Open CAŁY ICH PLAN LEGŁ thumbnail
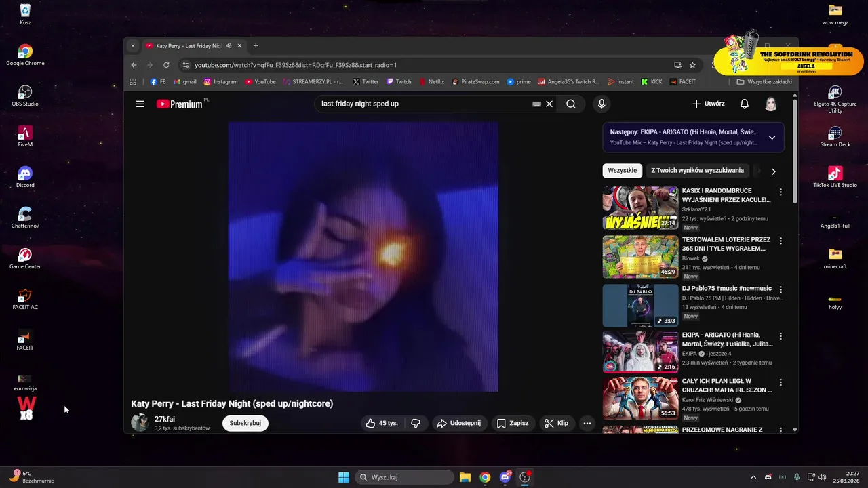 tap(640, 398)
